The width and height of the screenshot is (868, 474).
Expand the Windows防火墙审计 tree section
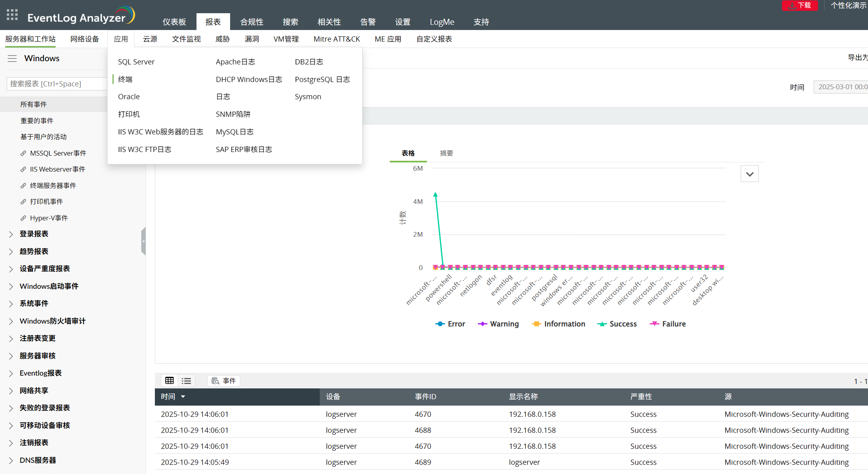click(x=11, y=321)
